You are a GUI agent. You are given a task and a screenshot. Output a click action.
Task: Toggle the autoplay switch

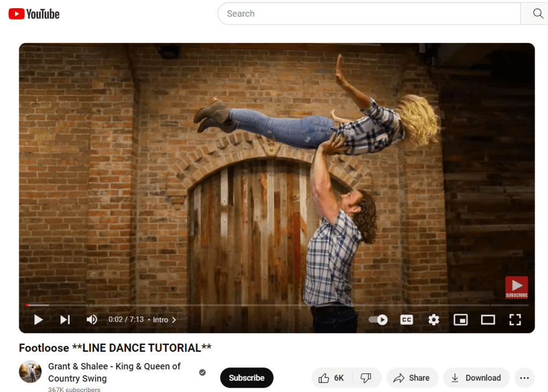[x=378, y=320]
